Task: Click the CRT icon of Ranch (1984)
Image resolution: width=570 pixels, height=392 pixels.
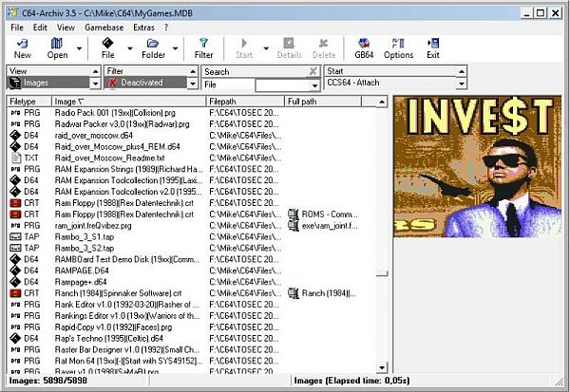Action: click(15, 293)
